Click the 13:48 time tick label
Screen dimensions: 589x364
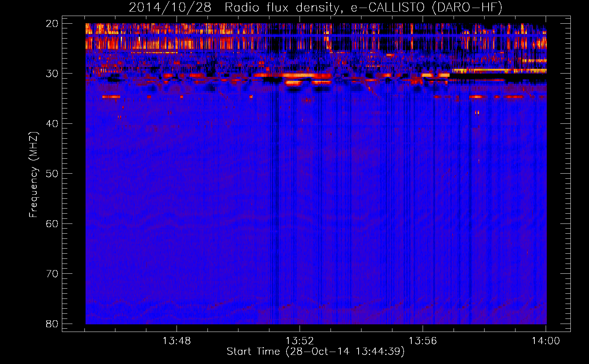(x=177, y=341)
